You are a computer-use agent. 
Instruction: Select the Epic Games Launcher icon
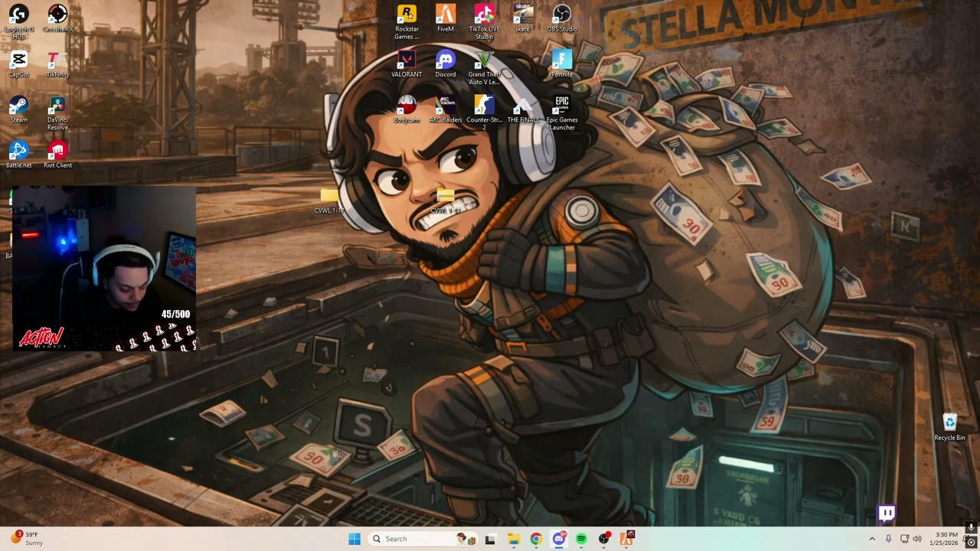[562, 113]
